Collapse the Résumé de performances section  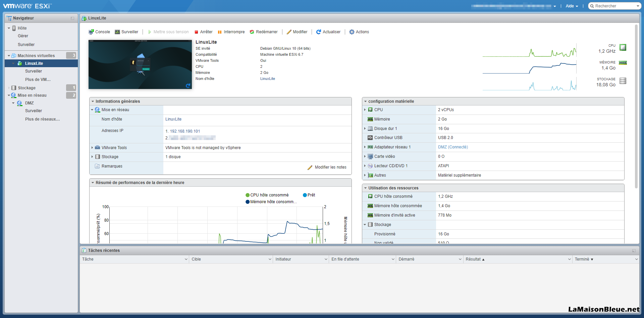[93, 183]
